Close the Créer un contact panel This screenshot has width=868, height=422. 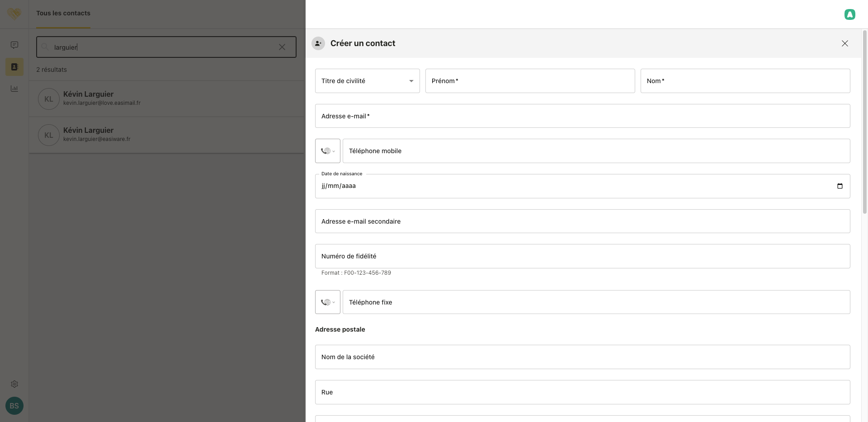coord(844,43)
